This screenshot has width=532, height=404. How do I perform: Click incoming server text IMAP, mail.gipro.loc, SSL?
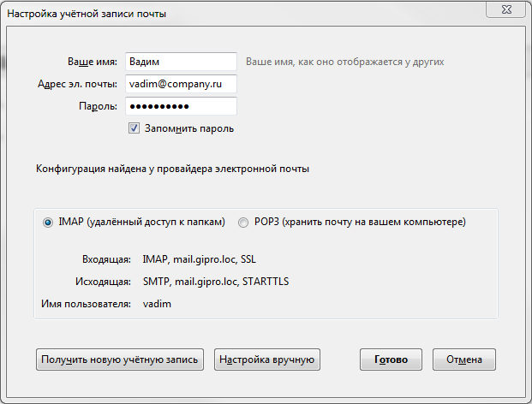(199, 259)
